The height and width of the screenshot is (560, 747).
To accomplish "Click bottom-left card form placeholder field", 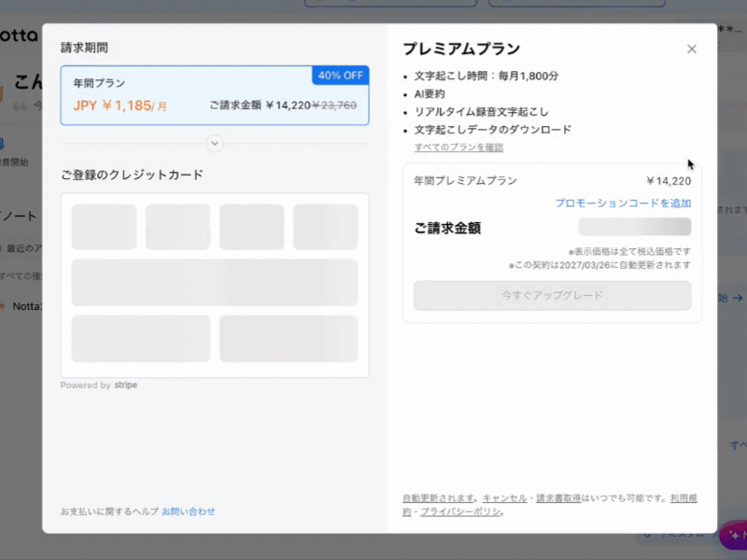I will point(140,339).
